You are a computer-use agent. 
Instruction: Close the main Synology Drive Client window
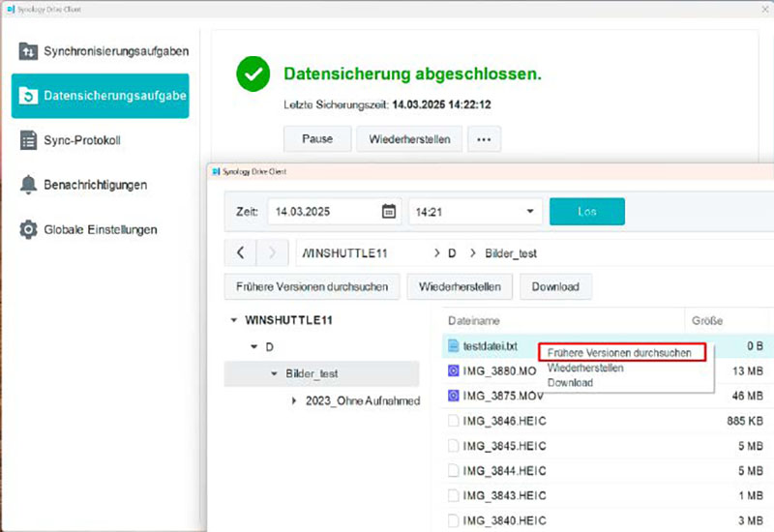(x=764, y=9)
